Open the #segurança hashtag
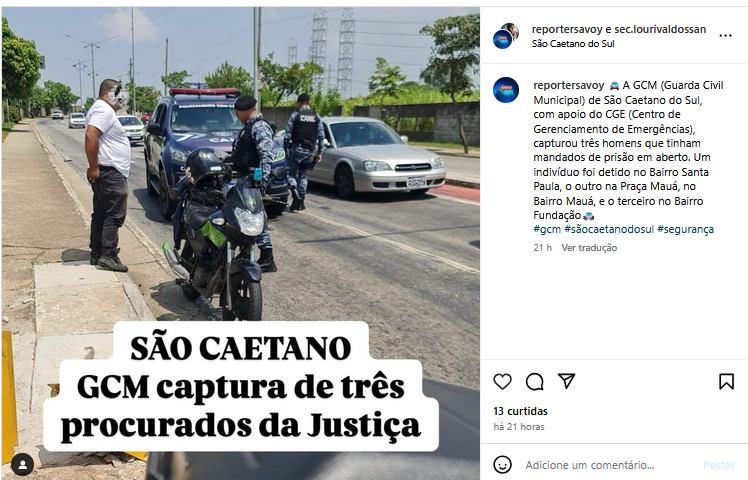Image resolution: width=748 pixels, height=480 pixels. click(x=686, y=229)
